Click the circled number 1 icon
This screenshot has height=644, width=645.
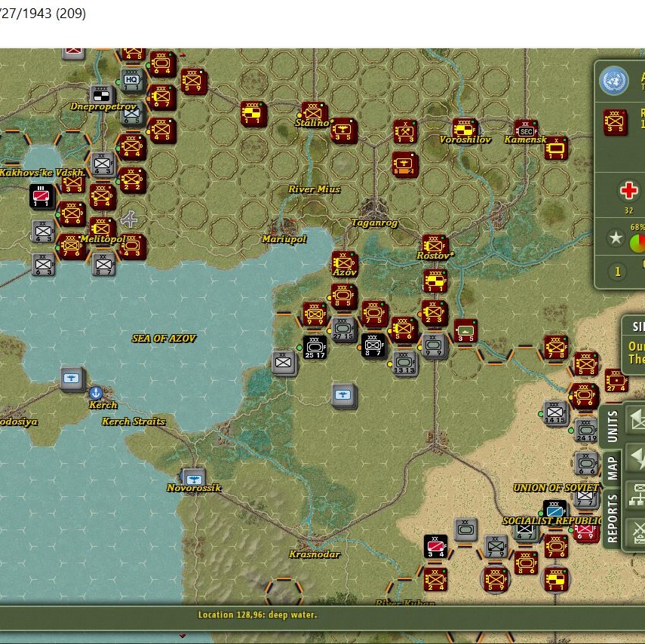coord(617,271)
